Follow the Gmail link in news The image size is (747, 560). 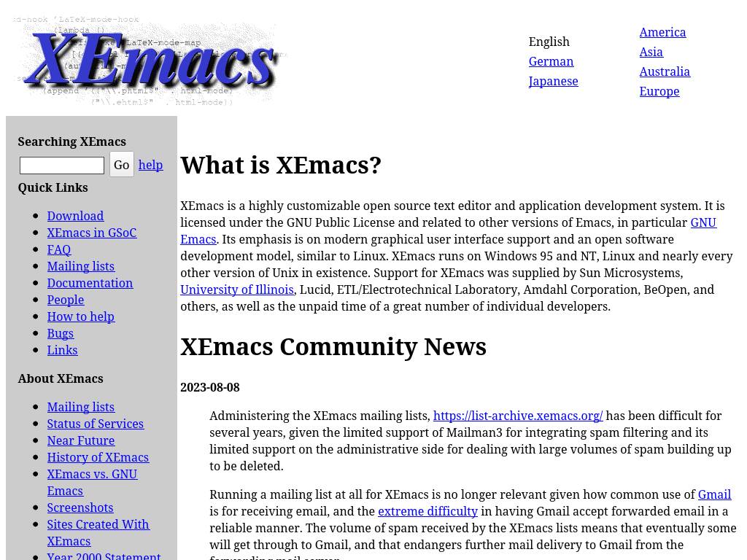point(714,494)
